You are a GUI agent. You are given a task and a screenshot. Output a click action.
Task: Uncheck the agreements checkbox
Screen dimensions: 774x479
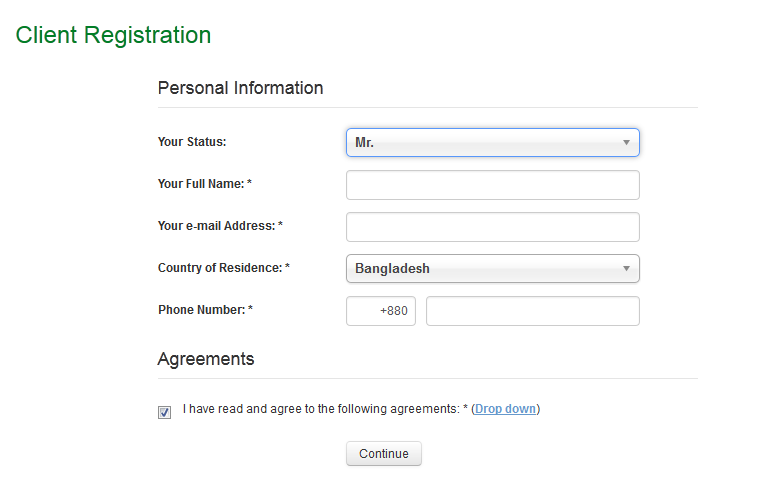164,412
